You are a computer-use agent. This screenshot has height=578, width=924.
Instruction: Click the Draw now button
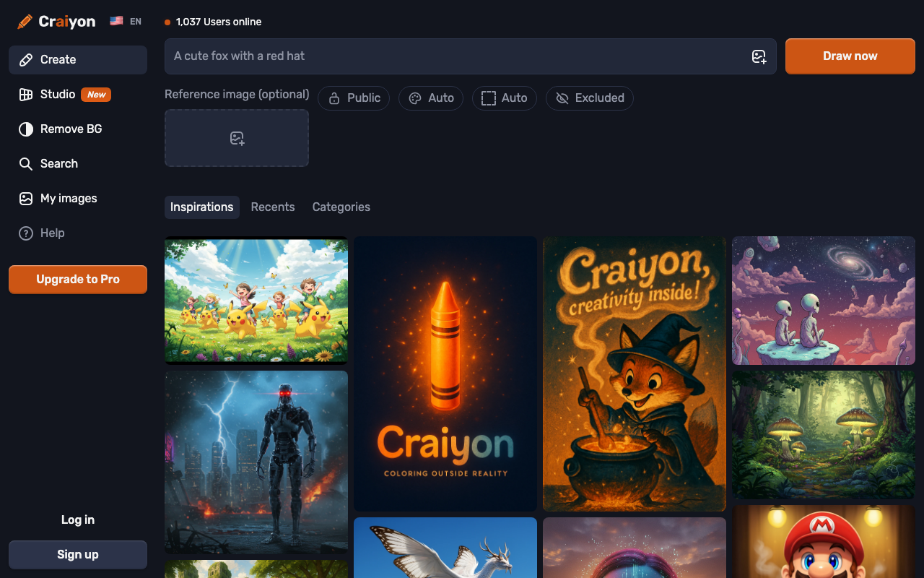pos(850,56)
